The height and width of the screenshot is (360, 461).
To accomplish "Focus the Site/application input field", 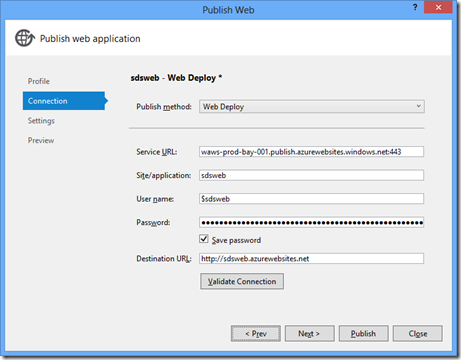I will (311, 175).
